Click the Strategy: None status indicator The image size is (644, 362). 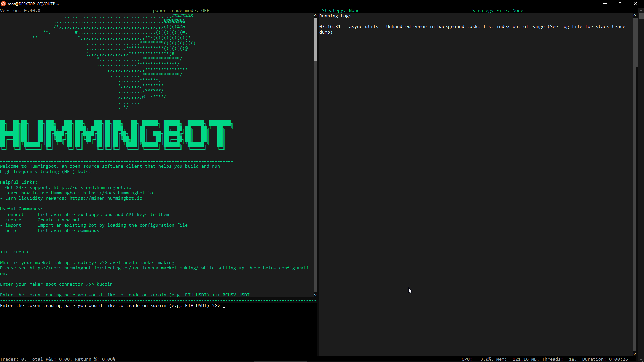(341, 10)
